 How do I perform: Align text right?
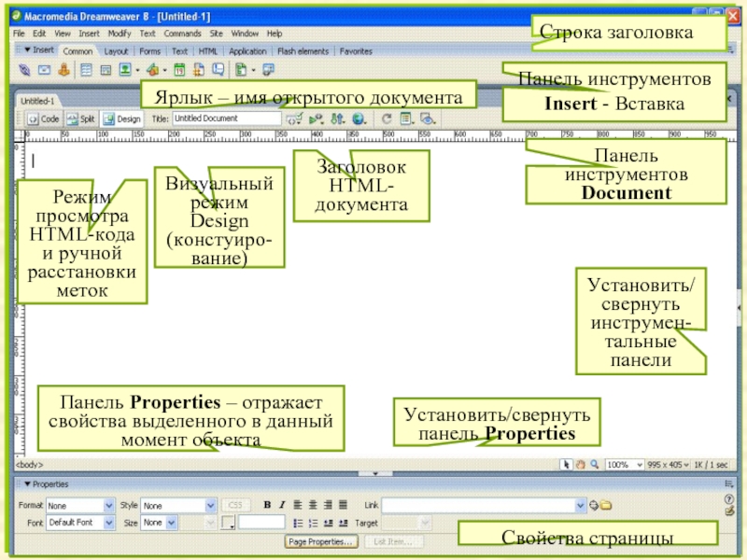(329, 505)
